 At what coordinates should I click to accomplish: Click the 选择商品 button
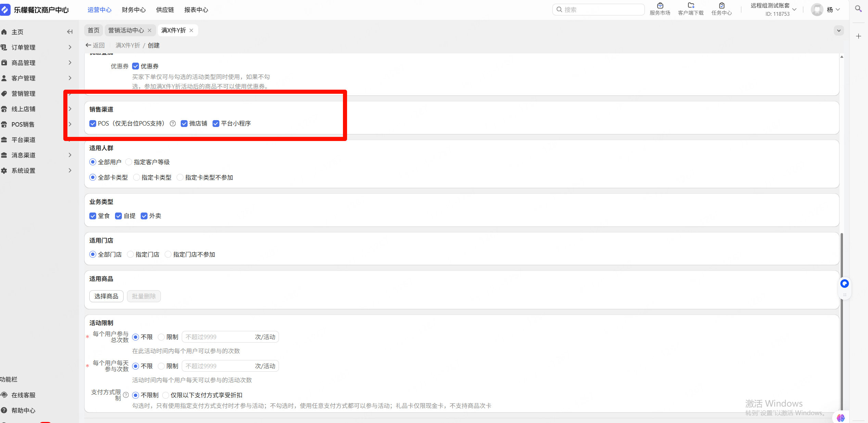point(106,296)
